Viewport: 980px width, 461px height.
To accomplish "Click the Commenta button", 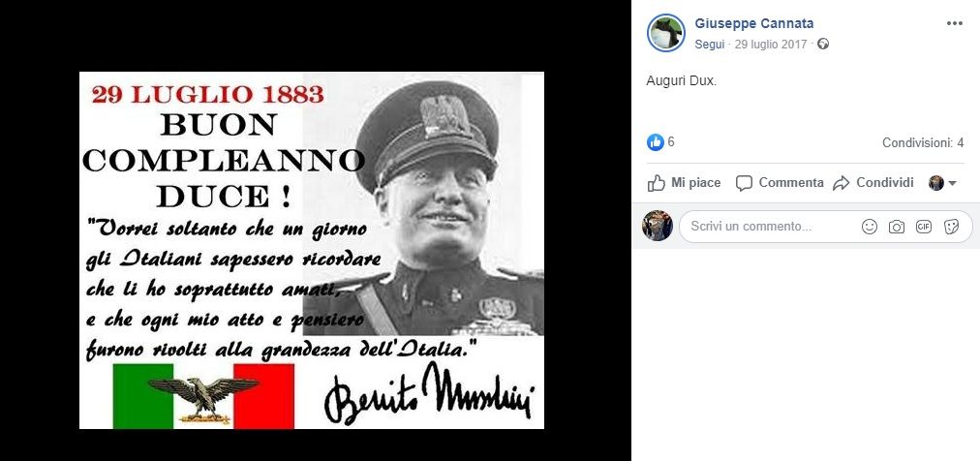I will pos(780,183).
